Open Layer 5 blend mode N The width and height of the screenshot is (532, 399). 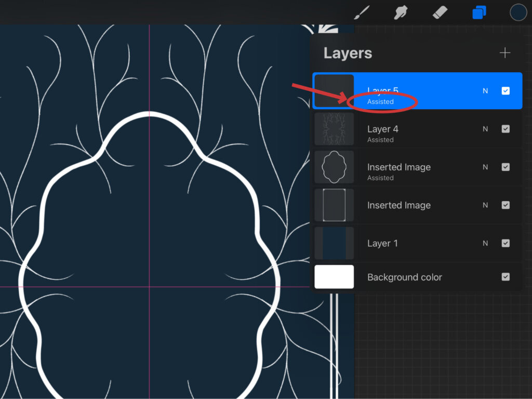485,91
